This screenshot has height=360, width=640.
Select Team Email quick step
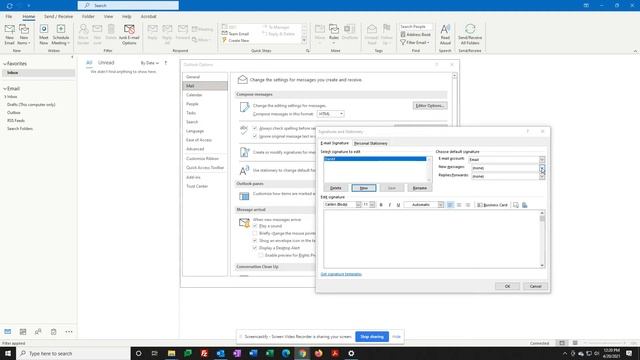(236, 33)
